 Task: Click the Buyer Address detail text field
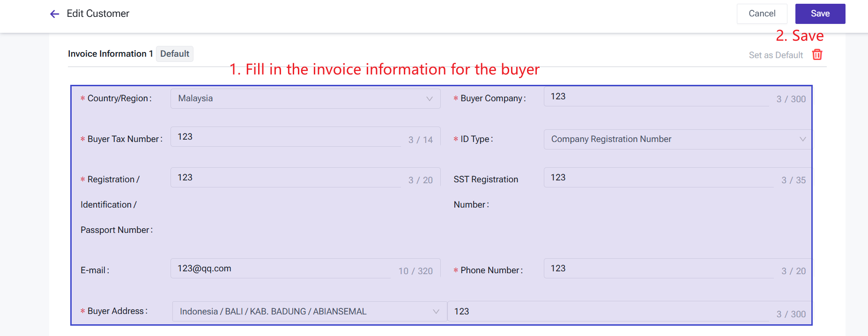point(609,312)
